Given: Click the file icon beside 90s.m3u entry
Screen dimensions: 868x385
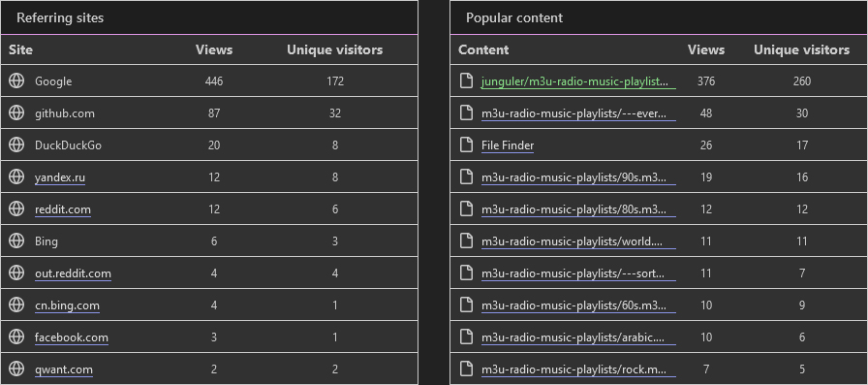Looking at the screenshot, I should (467, 177).
